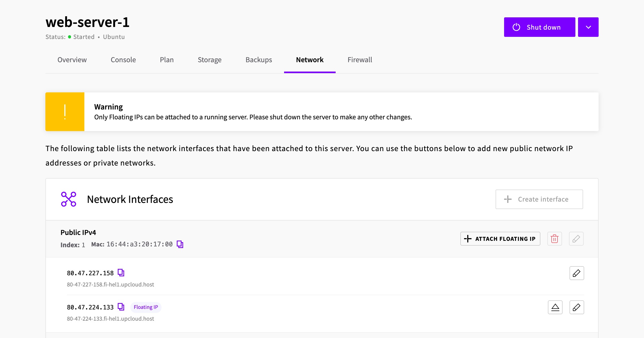Open the dropdown next to Shut down
The height and width of the screenshot is (338, 644).
tap(588, 27)
